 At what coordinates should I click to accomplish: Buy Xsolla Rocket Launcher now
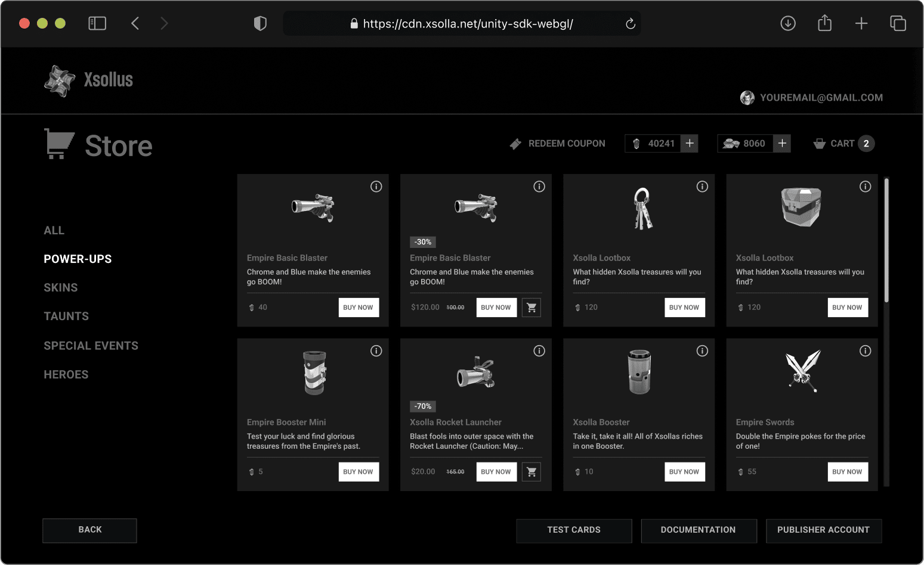click(x=496, y=472)
